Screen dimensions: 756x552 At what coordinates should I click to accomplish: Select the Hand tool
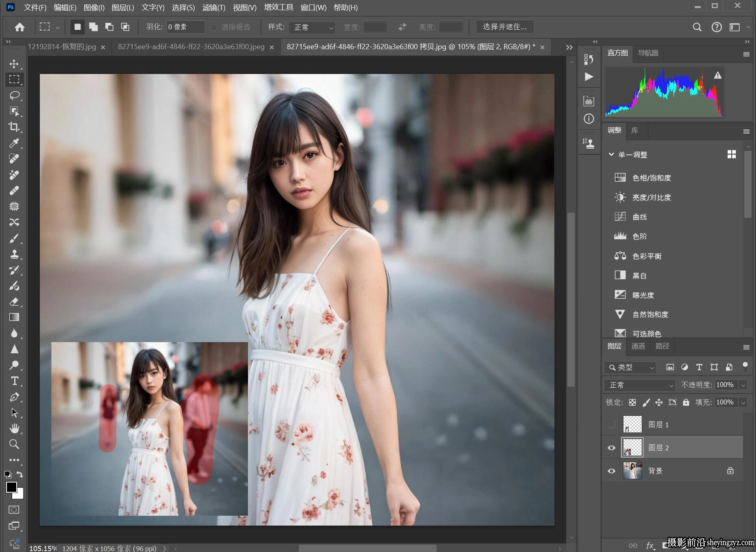[14, 428]
